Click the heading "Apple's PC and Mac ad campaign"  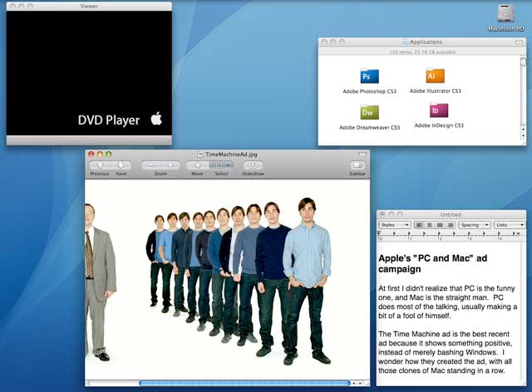432,263
